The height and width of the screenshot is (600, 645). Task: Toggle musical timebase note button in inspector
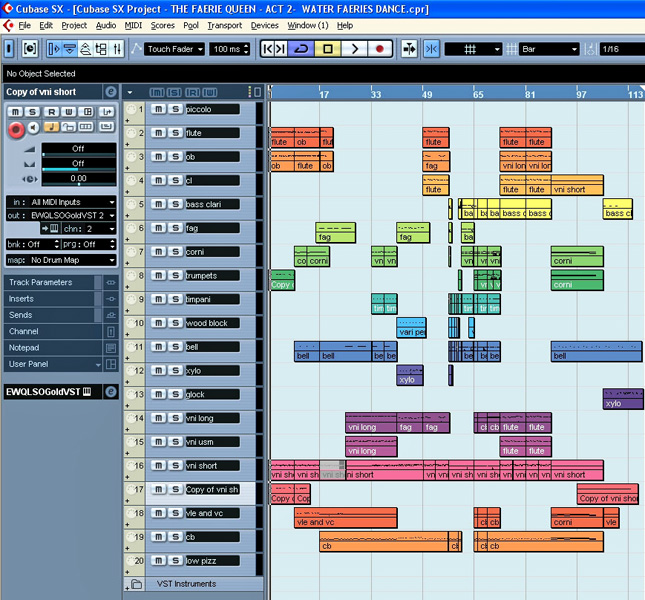click(x=51, y=127)
